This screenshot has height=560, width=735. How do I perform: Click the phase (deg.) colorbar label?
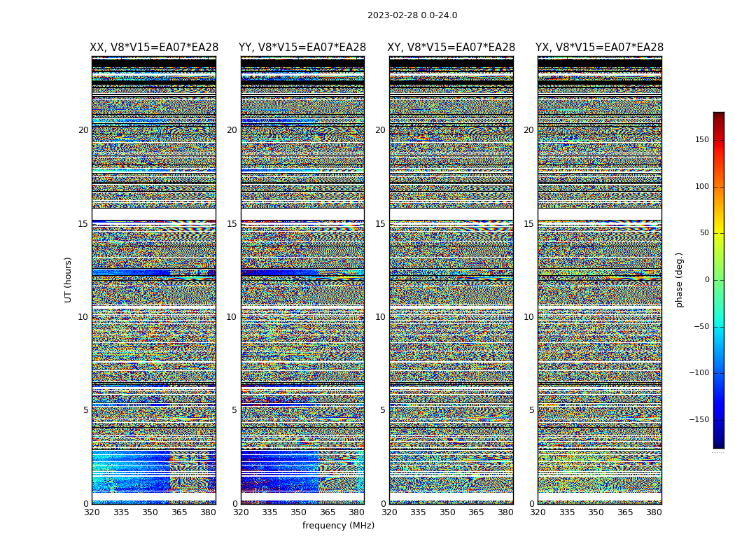tap(679, 280)
